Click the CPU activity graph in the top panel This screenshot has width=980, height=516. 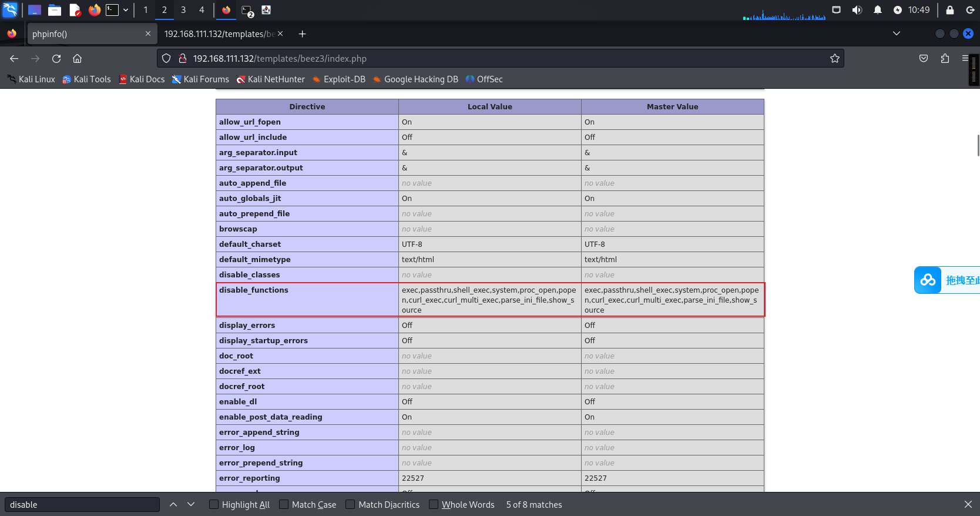tap(784, 14)
